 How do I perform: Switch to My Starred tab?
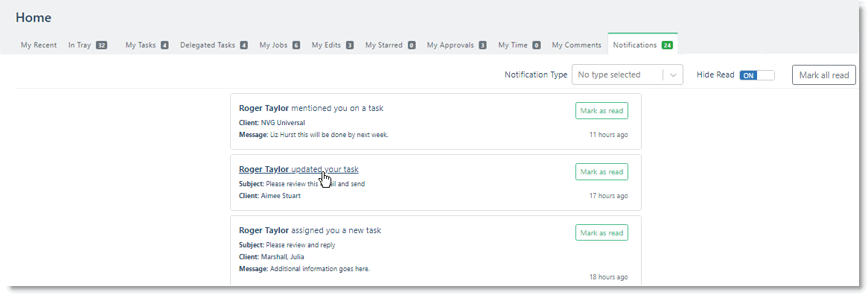[x=390, y=45]
